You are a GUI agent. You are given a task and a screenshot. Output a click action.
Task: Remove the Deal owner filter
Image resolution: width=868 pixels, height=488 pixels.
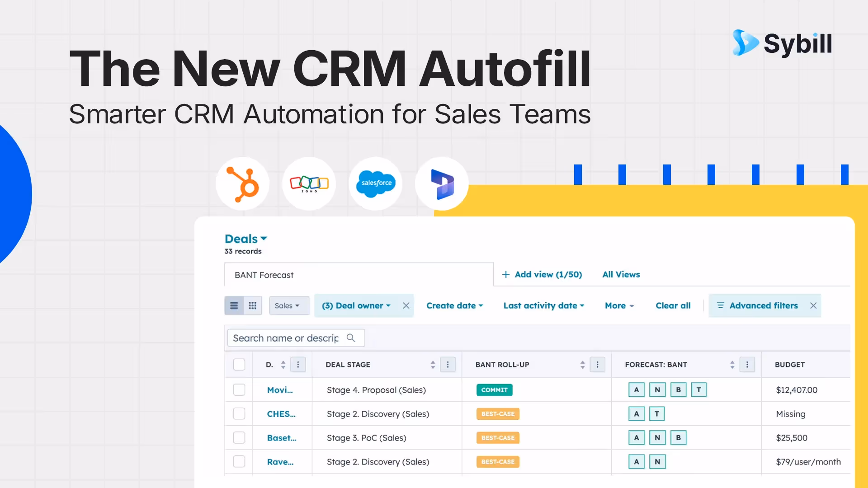coord(406,305)
